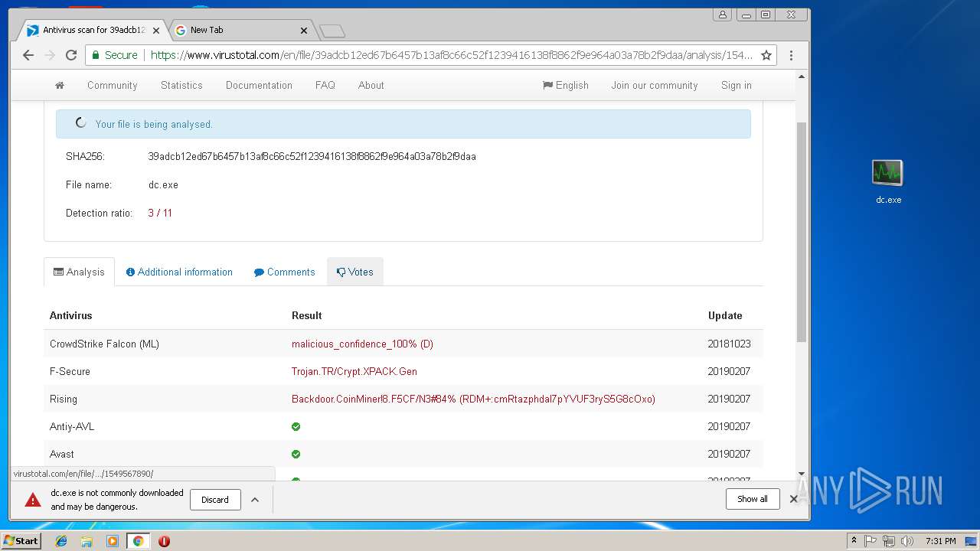Select the Analysis tab
Screen dimensions: 980x551
79,272
